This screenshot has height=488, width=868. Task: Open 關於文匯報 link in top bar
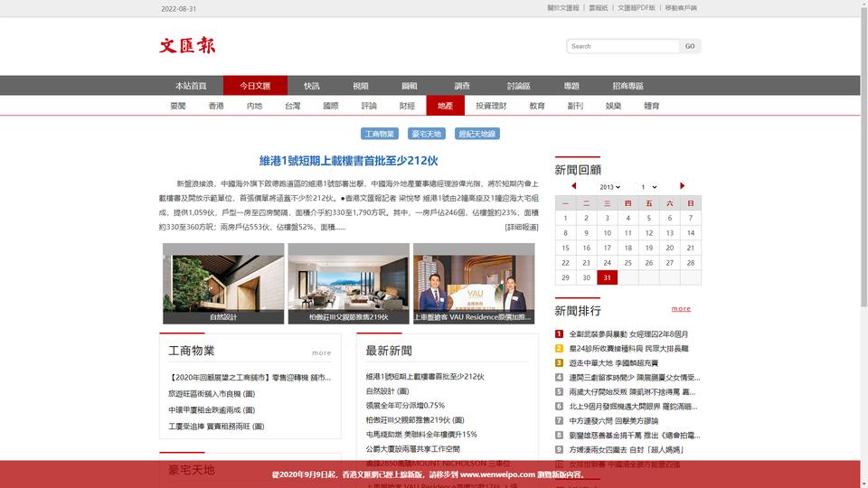[x=563, y=8]
